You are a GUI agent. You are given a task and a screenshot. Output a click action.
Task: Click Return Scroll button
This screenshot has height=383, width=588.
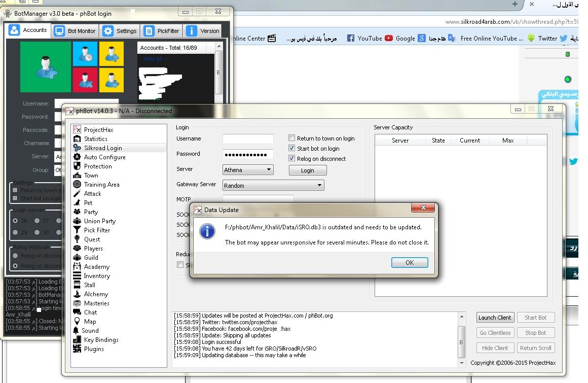tap(535, 348)
